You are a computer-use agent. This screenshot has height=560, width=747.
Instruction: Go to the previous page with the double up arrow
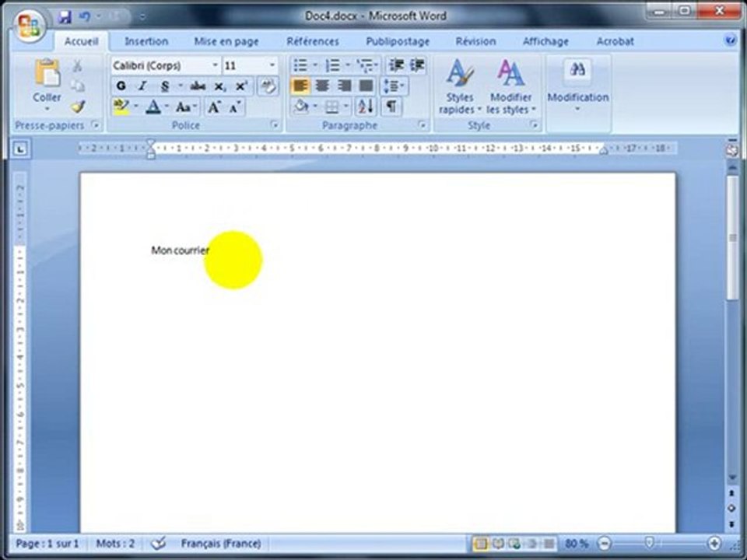[x=731, y=494]
